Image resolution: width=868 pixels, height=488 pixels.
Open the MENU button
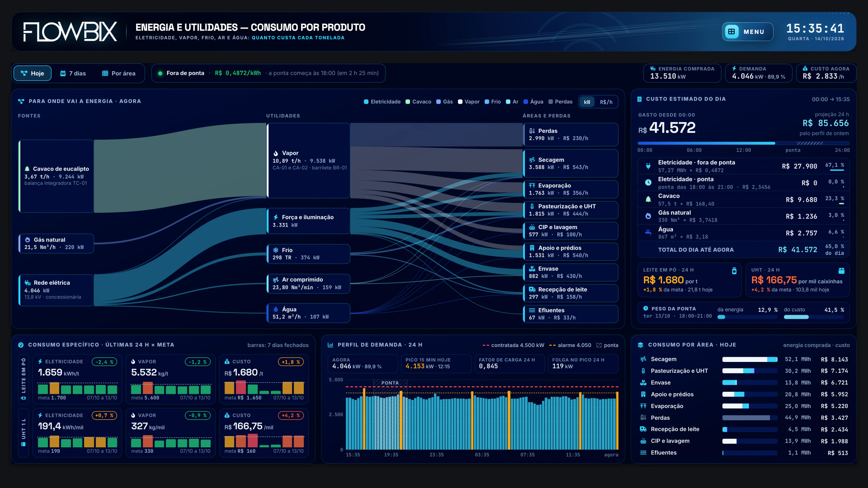(x=747, y=32)
